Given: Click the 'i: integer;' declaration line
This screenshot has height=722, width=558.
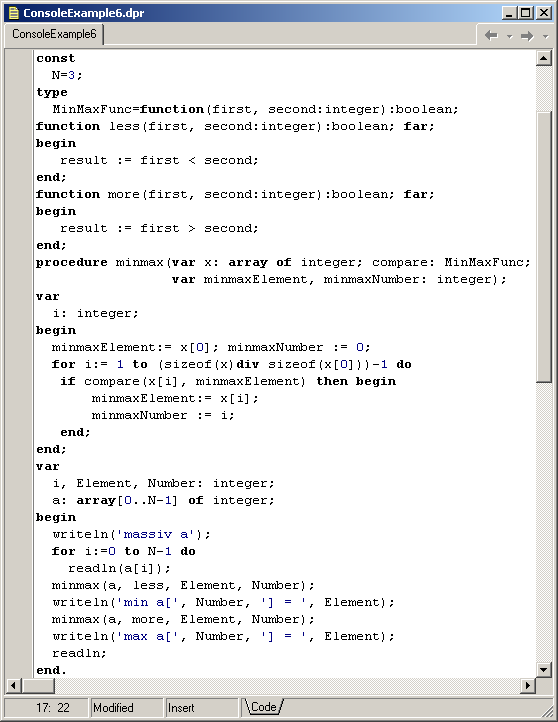Looking at the screenshot, I should (95, 314).
